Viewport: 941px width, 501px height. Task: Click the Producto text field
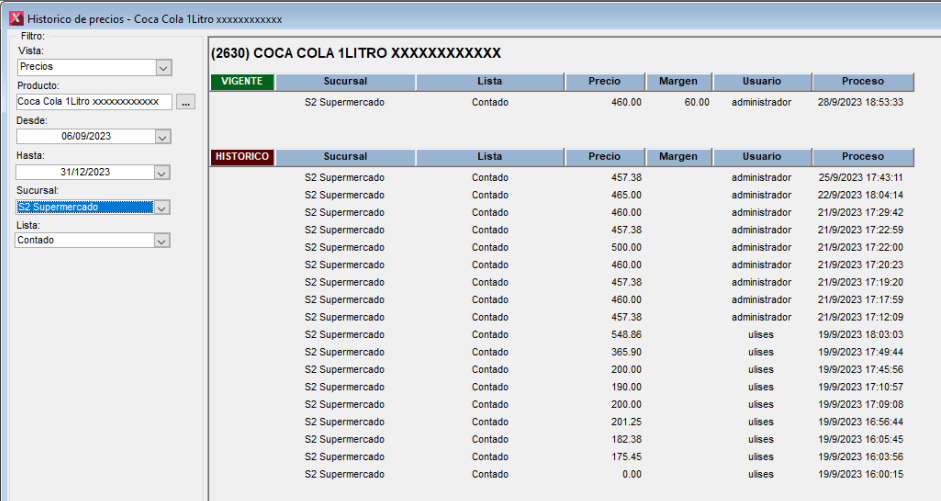(94, 102)
